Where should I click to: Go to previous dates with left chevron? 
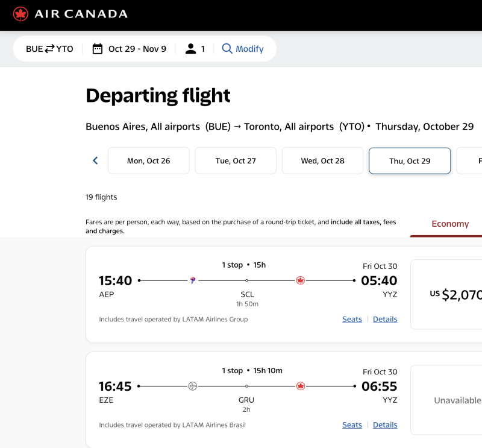[95, 160]
